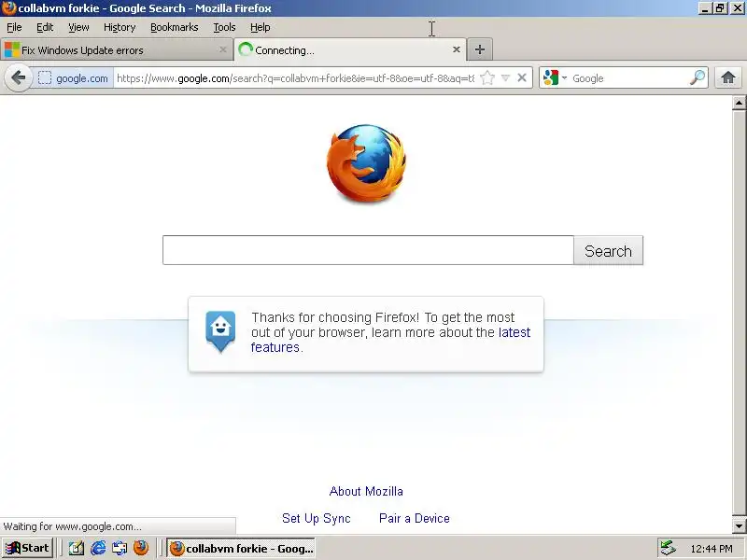Switch to the Fix Windows Update errors tab

click(x=116, y=49)
